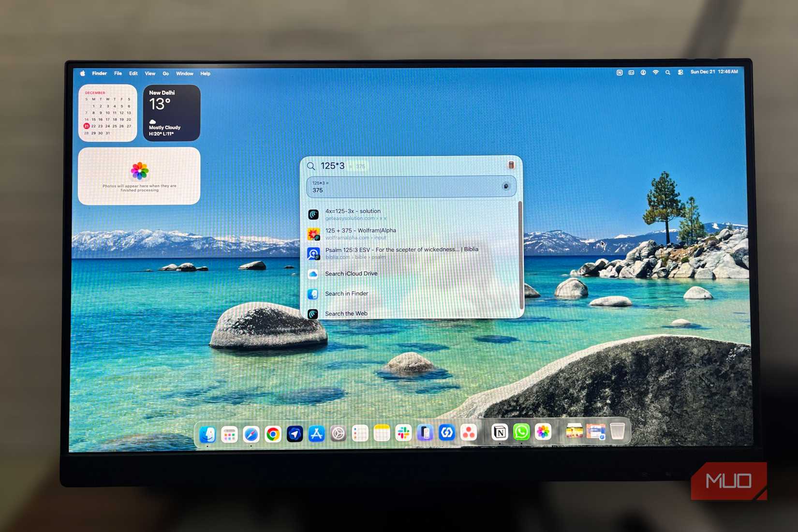This screenshot has width=798, height=532.
Task: Open the View menu
Action: [x=150, y=74]
